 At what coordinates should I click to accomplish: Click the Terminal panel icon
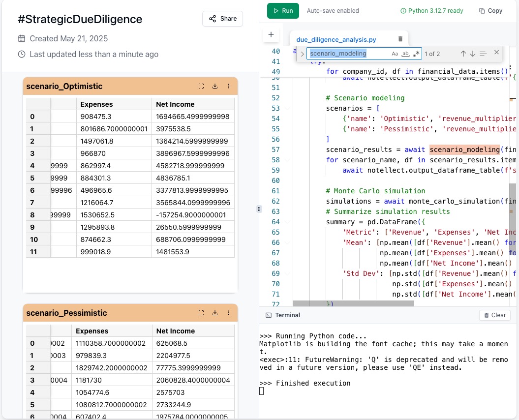pyautogui.click(x=269, y=315)
